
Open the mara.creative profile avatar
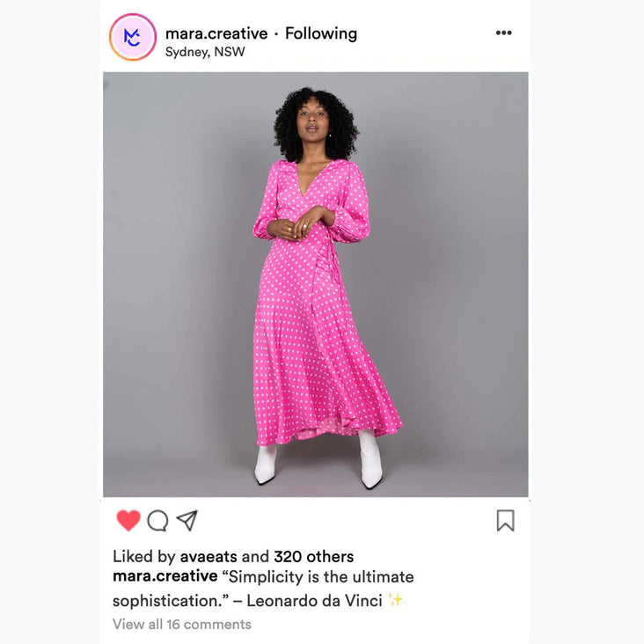click(133, 37)
